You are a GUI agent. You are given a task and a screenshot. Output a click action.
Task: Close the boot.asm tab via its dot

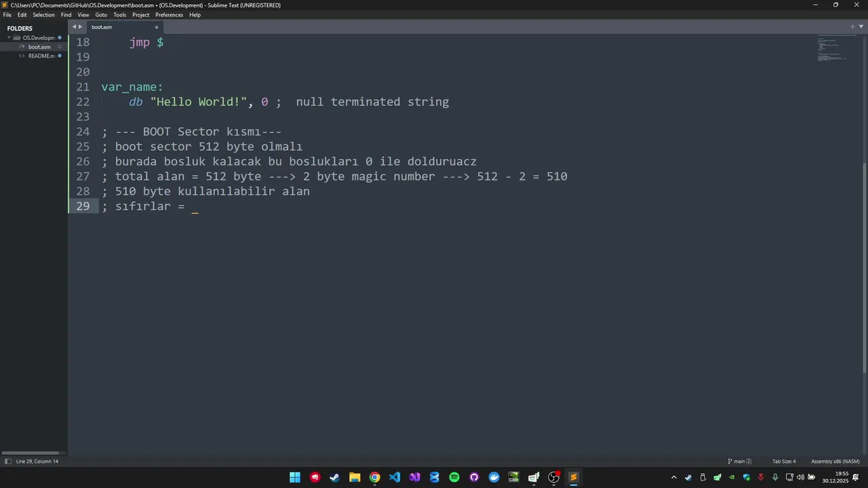(x=157, y=27)
